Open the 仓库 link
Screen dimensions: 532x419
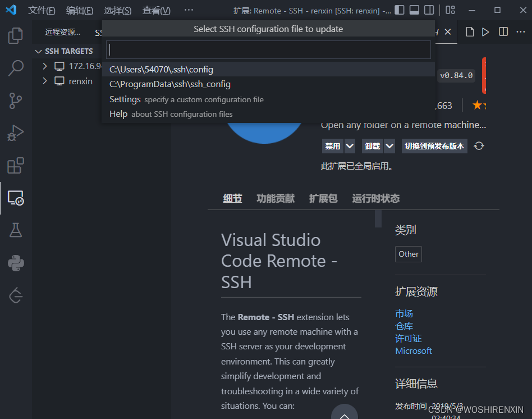403,326
